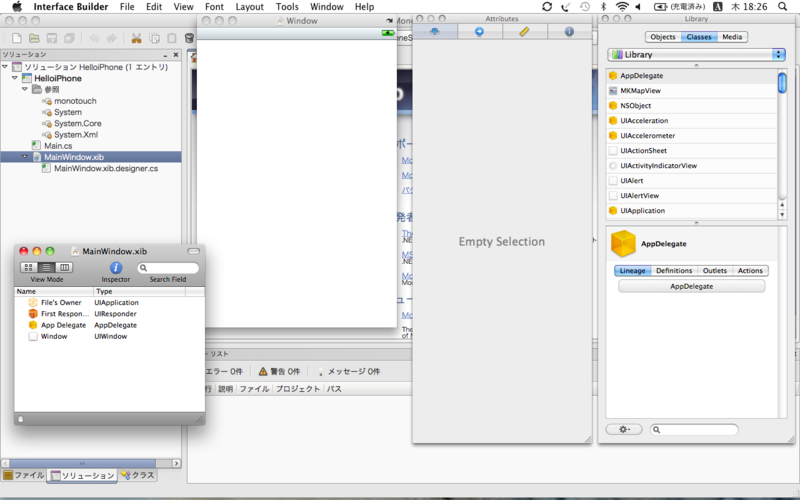The image size is (800, 500).
Task: Open the Tools menu
Action: point(287,7)
